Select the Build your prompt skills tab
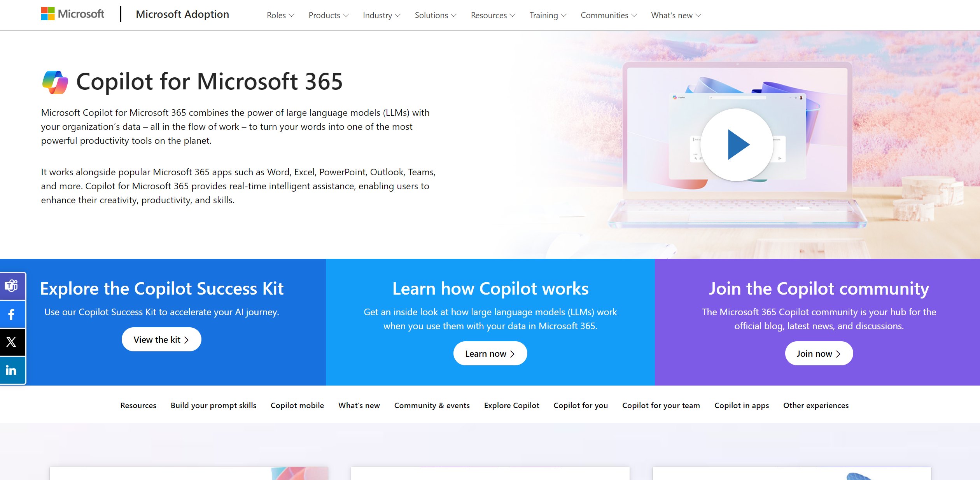 point(213,405)
